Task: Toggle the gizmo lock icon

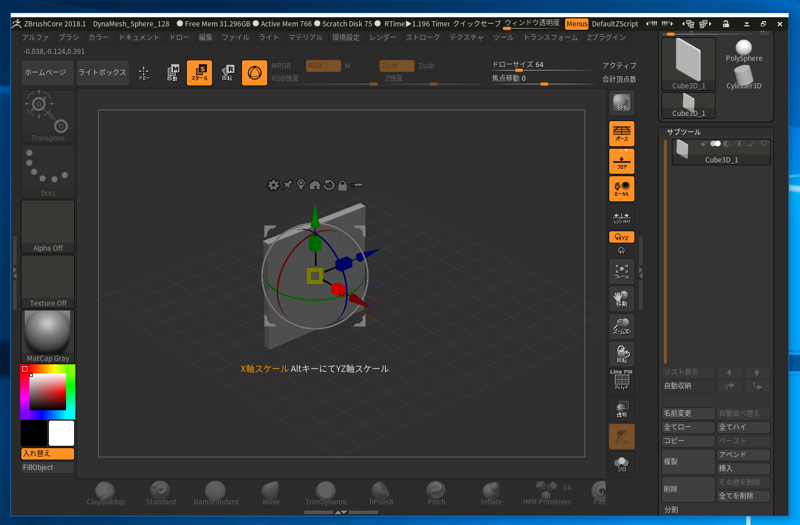Action: [x=343, y=185]
